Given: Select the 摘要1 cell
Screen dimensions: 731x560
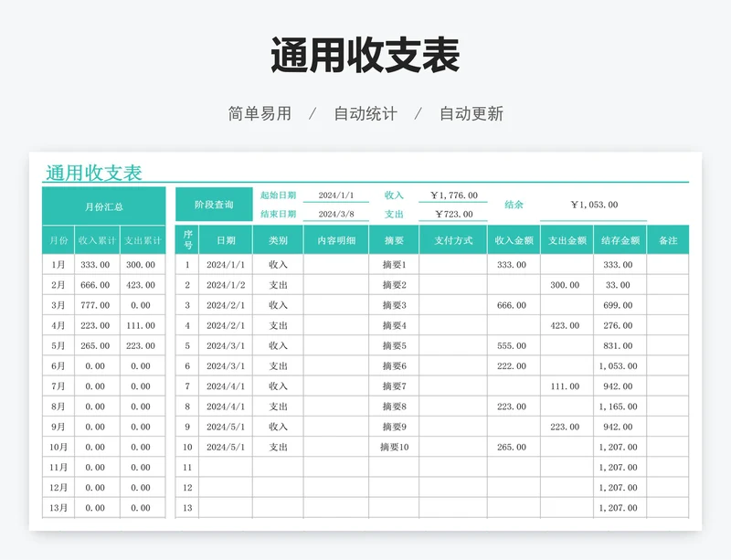Looking at the screenshot, I should (394, 265).
